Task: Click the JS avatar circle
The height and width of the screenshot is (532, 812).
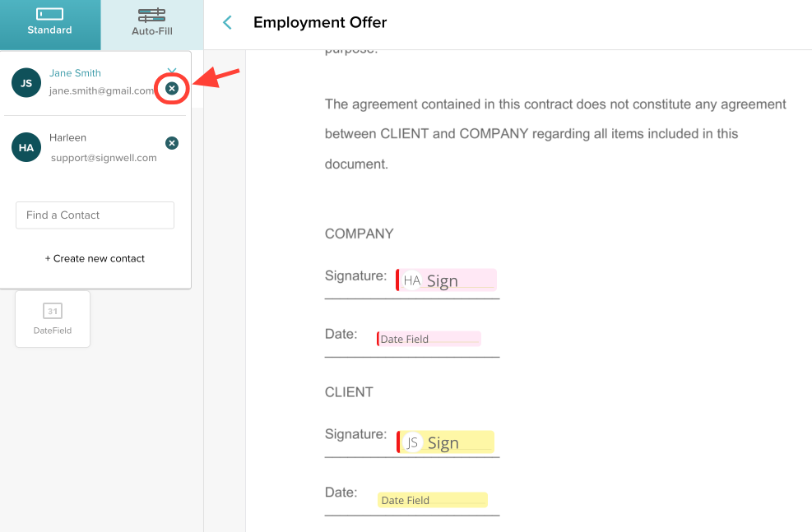Action: pos(26,83)
